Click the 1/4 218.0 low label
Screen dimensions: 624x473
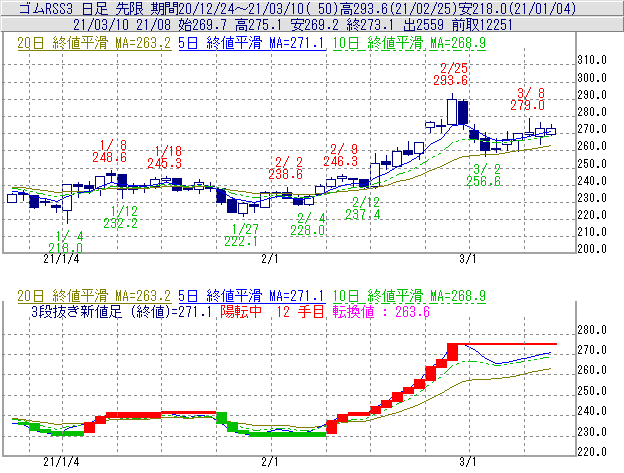[66, 242]
